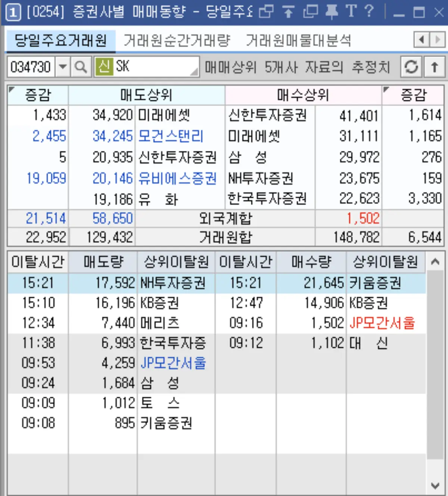This screenshot has width=448, height=496.
Task: Click the stock code field 034730
Action: [31, 67]
